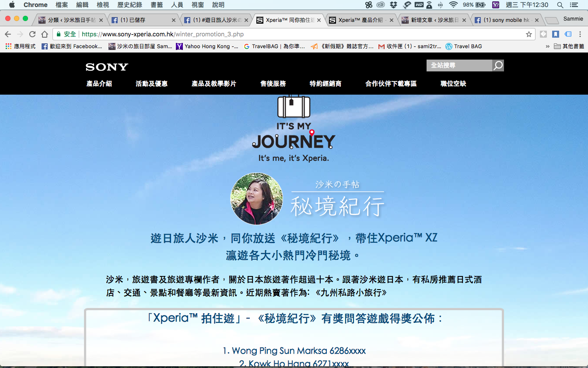Click the Wi-Fi status icon
This screenshot has height=368, width=588.
453,5
